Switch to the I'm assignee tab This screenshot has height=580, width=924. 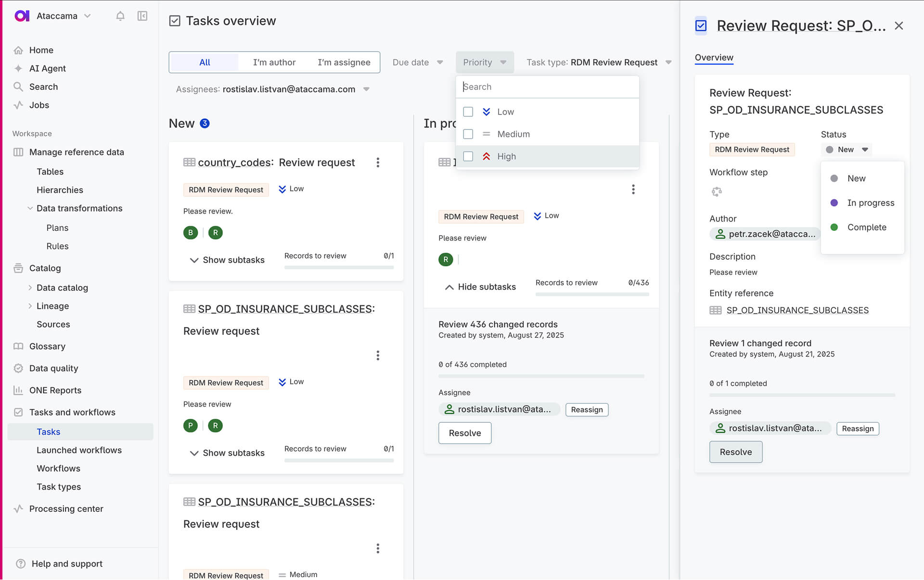click(344, 63)
